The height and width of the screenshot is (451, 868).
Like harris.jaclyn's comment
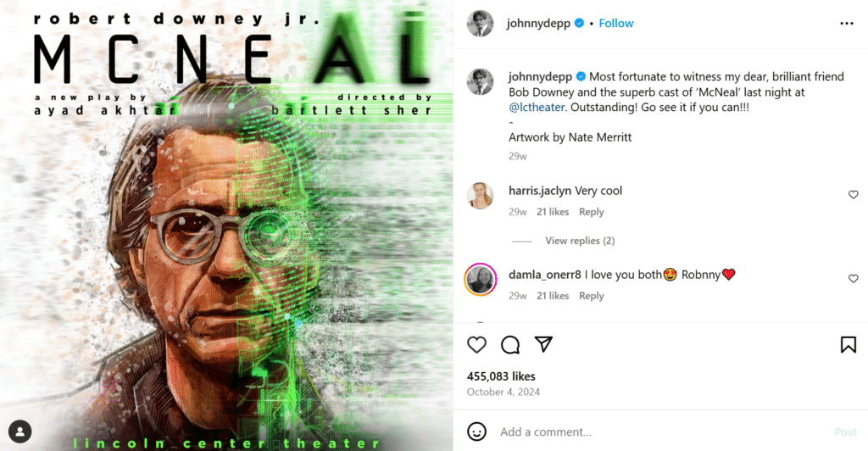tap(853, 194)
